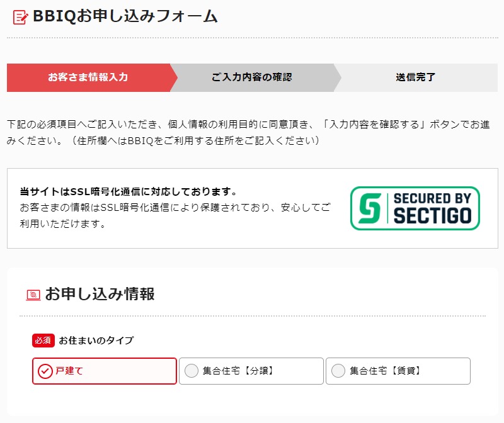
Task: Click the お申し込み情報 section heading
Action: (x=100, y=294)
